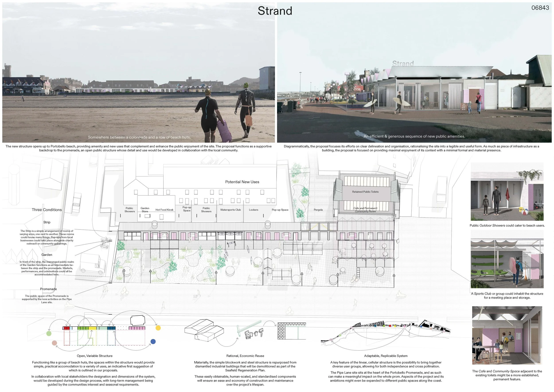Open the Cafe and Community Space thumbnail

click(x=507, y=335)
